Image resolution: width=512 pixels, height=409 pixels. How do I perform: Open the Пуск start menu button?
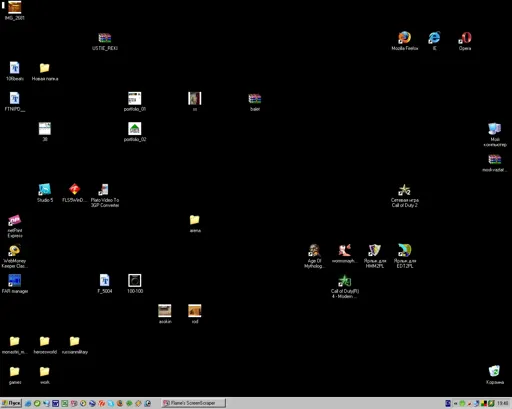pos(11,403)
